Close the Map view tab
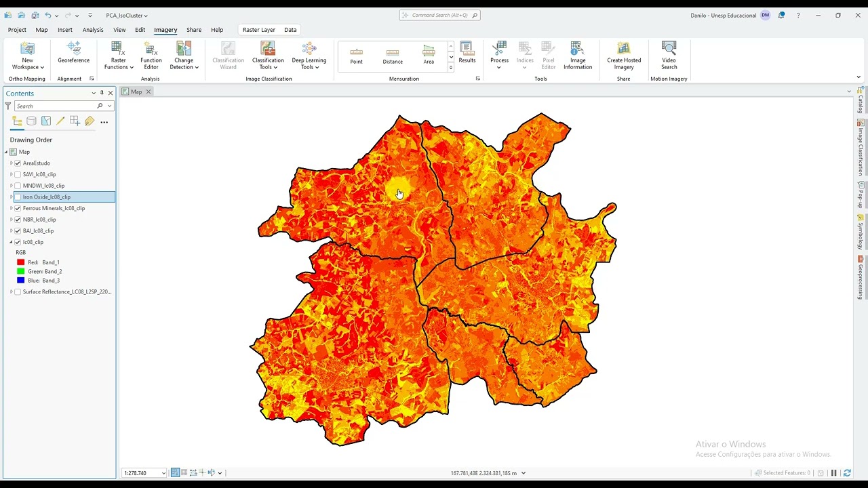This screenshot has width=868, height=488. 148,91
